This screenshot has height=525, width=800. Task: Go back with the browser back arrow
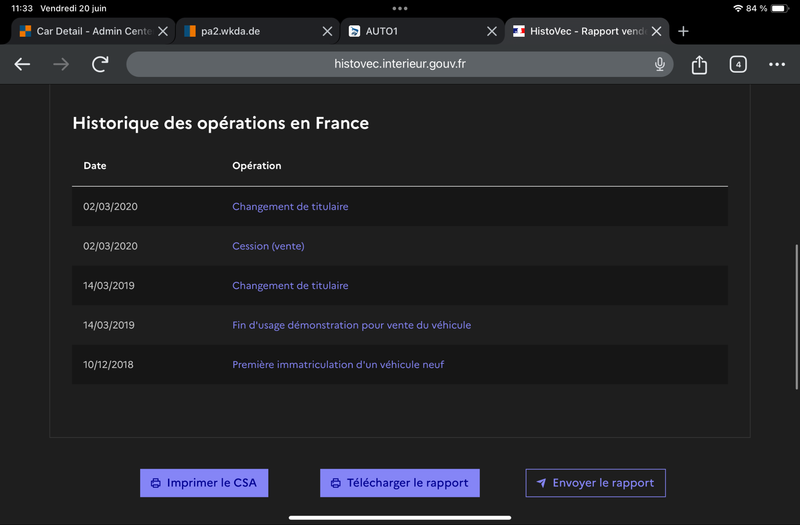22,64
